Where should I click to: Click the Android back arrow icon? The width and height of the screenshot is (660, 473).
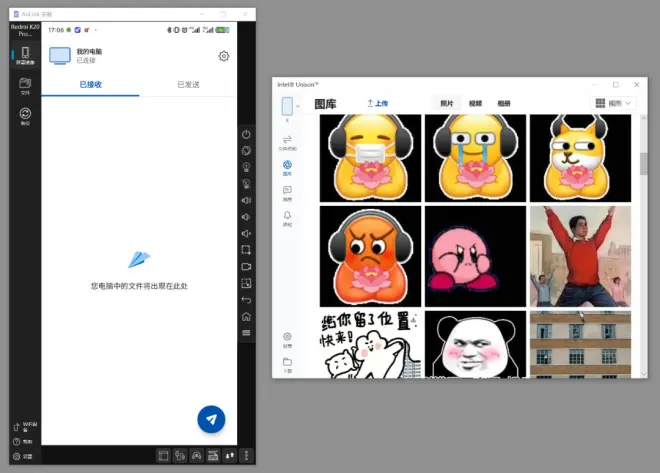(246, 300)
